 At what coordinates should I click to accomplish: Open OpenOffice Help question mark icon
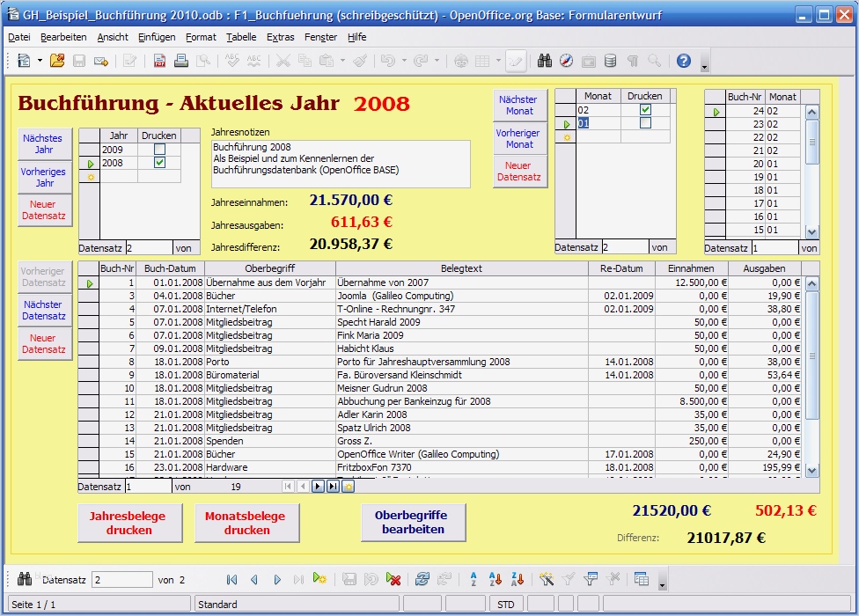pos(684,61)
